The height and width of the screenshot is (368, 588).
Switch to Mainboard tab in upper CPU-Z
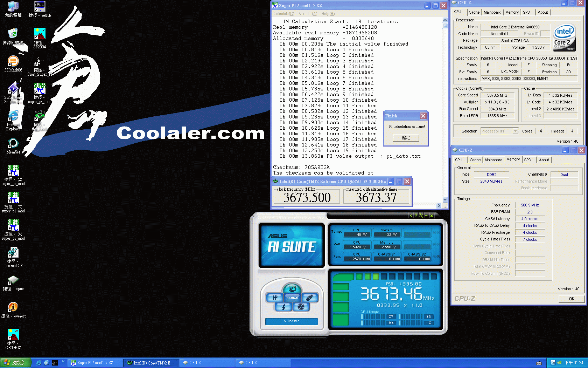click(492, 12)
